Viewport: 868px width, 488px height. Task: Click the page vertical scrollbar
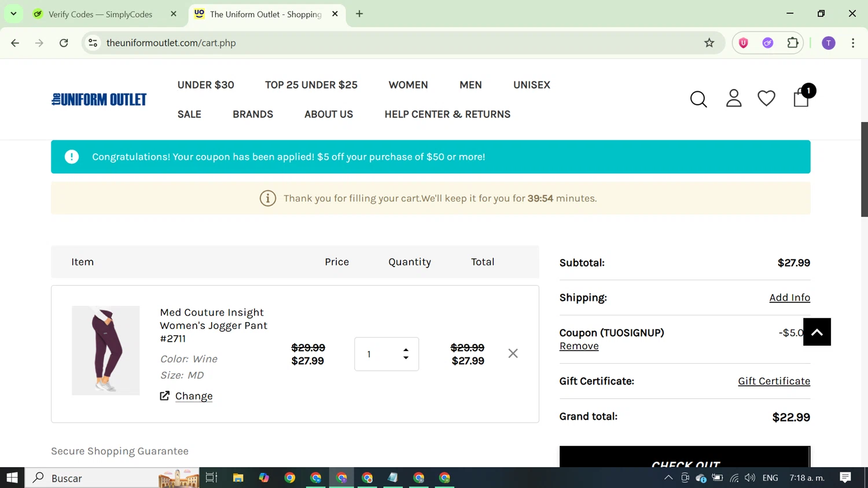864,169
